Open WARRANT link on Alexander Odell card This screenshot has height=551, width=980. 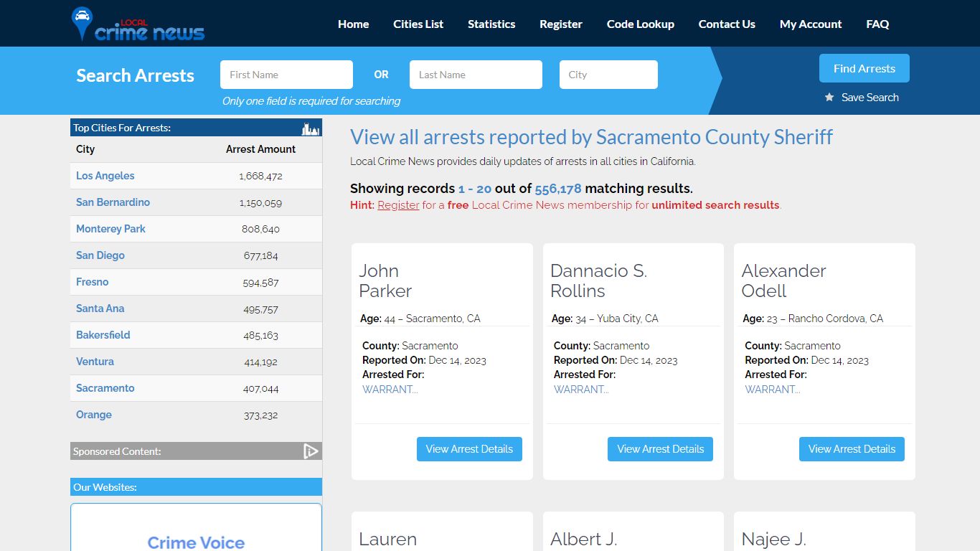[773, 389]
